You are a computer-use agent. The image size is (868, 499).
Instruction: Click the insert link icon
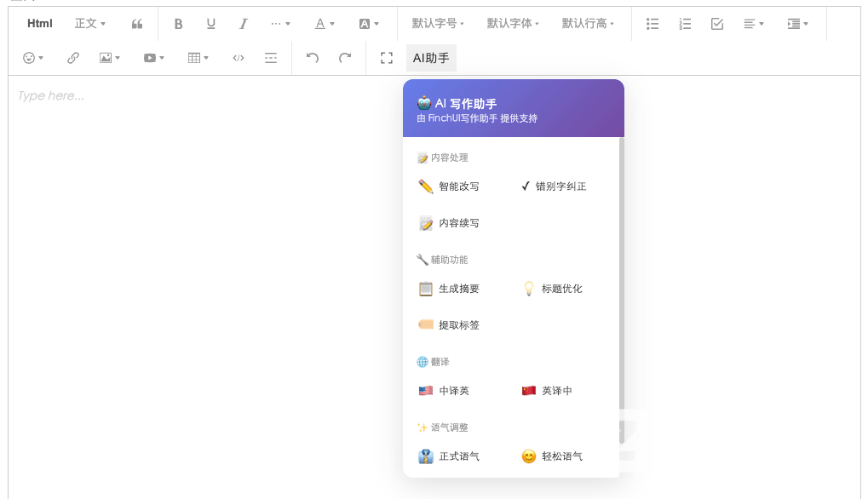point(73,58)
